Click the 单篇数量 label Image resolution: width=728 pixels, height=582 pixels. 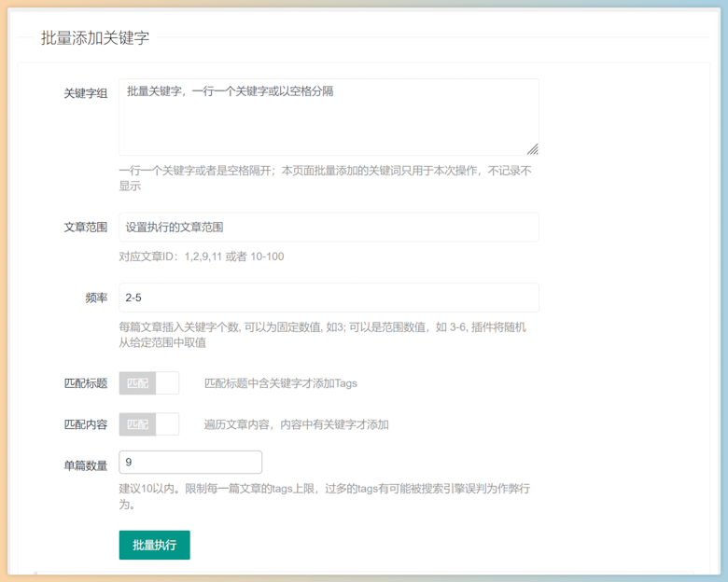coord(86,465)
